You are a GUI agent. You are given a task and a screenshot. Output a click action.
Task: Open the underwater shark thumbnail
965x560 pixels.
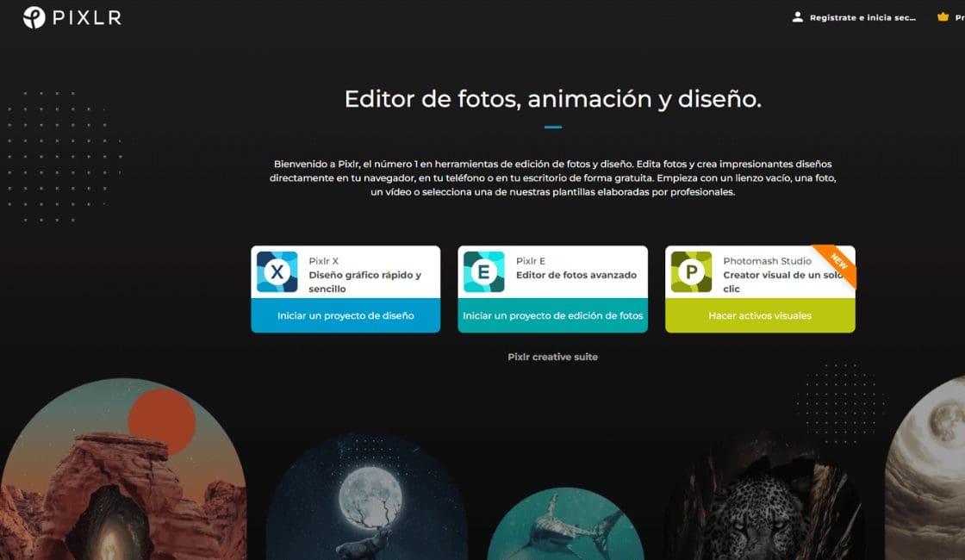[x=565, y=526]
